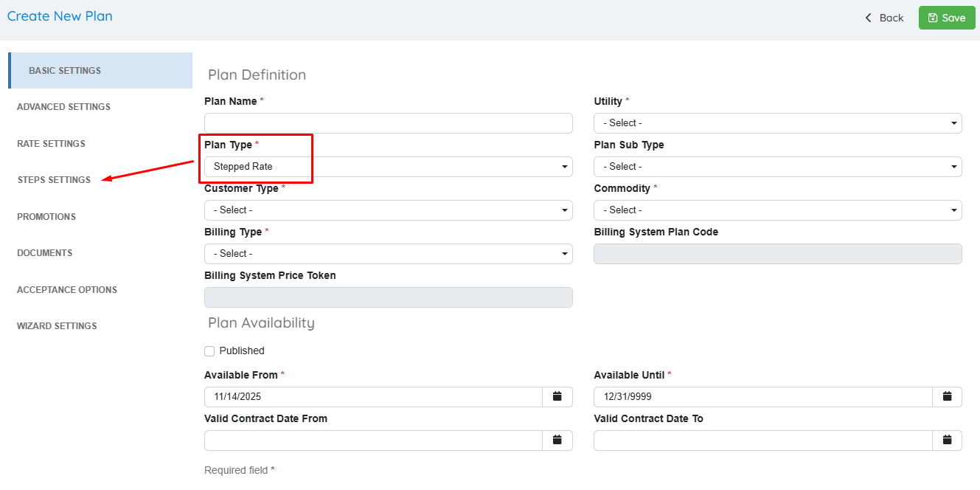
Task: Open the Billing Type dropdown
Action: 388,254
